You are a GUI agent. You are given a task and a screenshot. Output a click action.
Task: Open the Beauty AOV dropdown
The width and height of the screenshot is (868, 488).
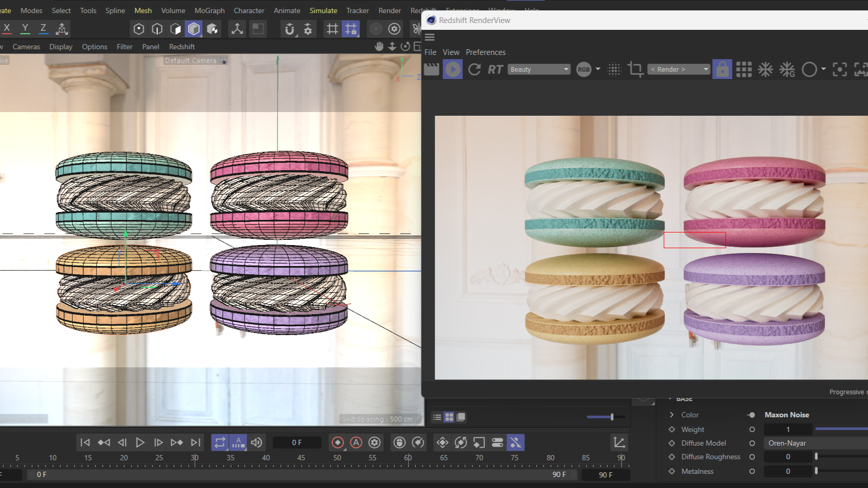click(x=538, y=69)
